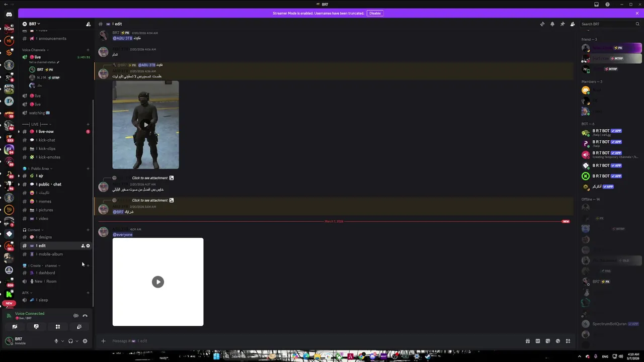Turn on camera in voice panel
Viewport: 644px width, 362px height.
[x=15, y=327]
